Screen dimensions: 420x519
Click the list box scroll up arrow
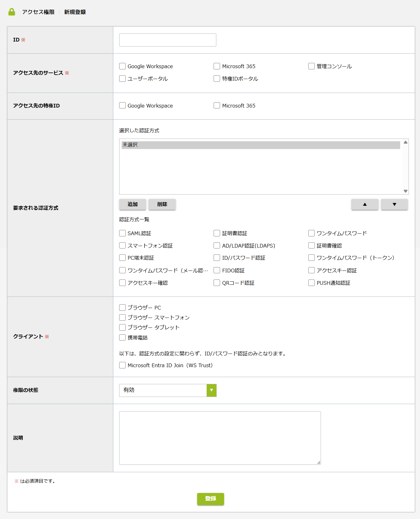click(x=405, y=142)
